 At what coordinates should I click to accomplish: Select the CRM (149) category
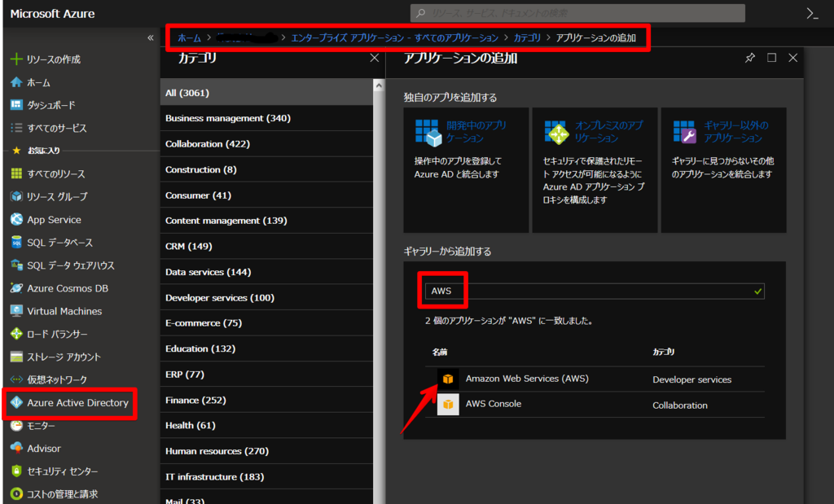[266, 246]
